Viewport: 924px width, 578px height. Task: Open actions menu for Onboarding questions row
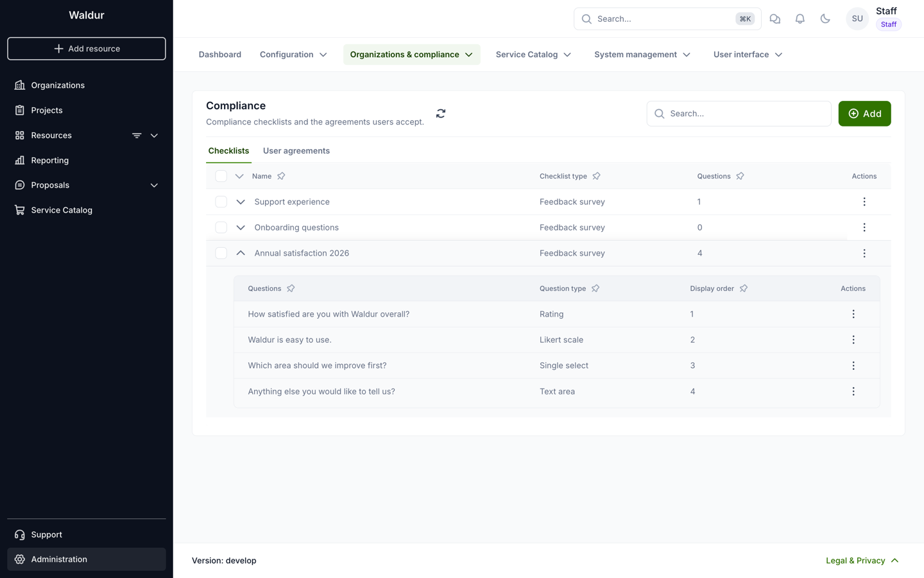(864, 227)
